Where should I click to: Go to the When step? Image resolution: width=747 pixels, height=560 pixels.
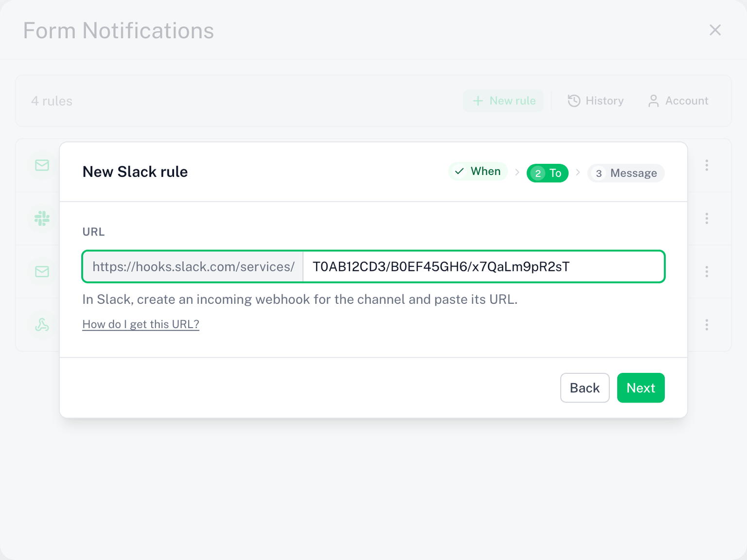tap(478, 171)
